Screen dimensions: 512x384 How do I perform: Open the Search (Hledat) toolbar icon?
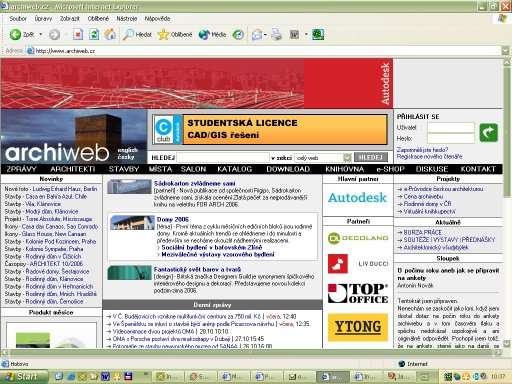pyautogui.click(x=128, y=34)
